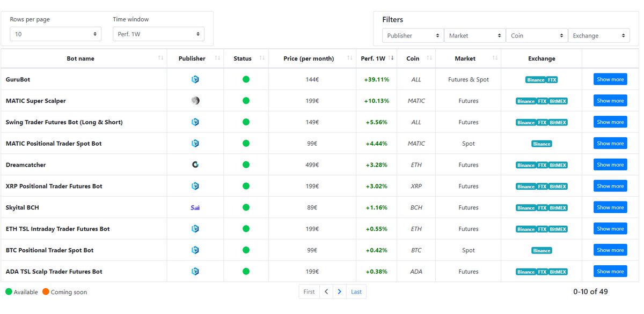Click MATIC Super Scalper publisher moon icon

pyautogui.click(x=195, y=101)
